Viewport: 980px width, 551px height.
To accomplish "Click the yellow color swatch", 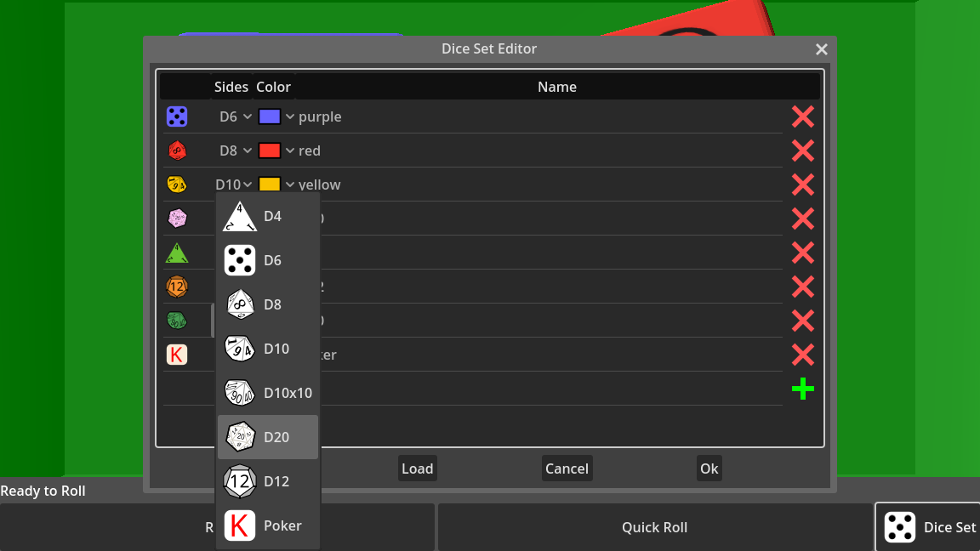I will 270,185.
